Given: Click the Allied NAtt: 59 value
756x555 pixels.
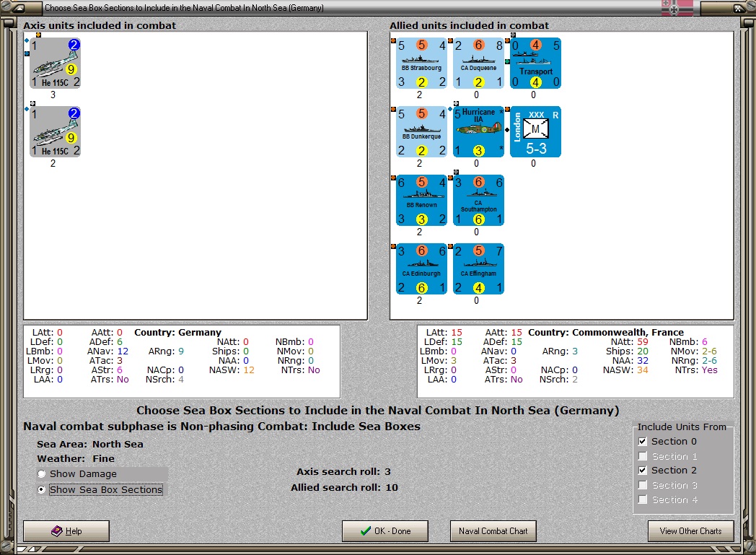Looking at the screenshot, I should pos(643,342).
